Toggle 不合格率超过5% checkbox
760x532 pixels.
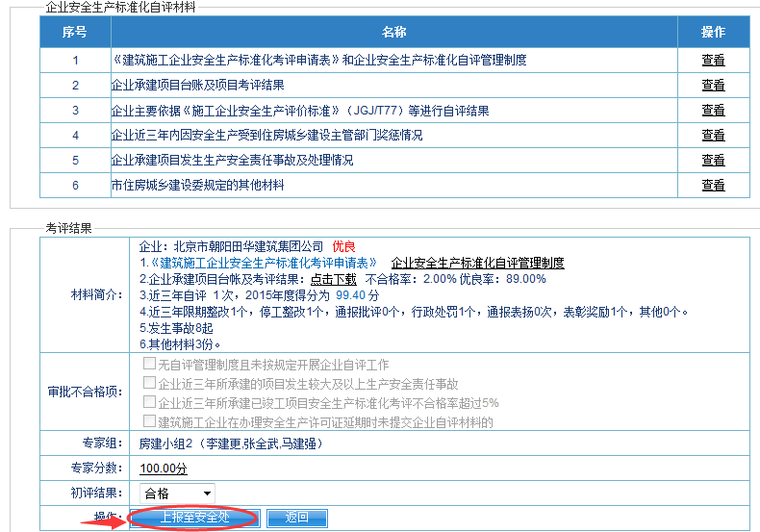click(148, 402)
